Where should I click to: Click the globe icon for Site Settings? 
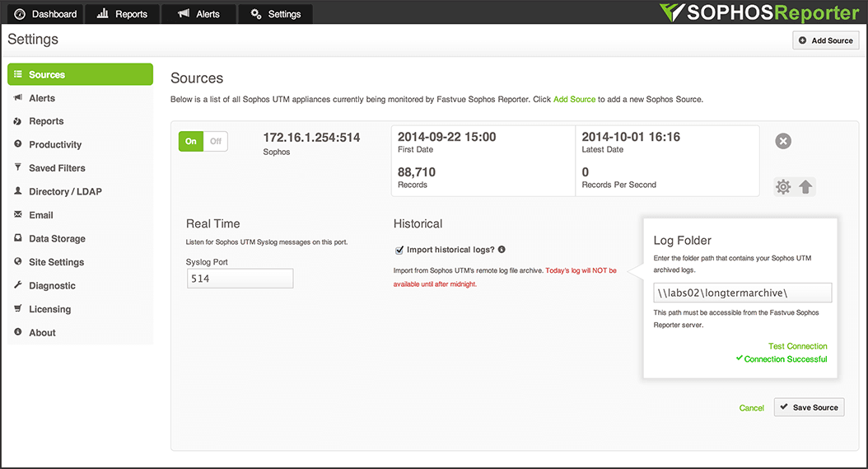tap(18, 261)
